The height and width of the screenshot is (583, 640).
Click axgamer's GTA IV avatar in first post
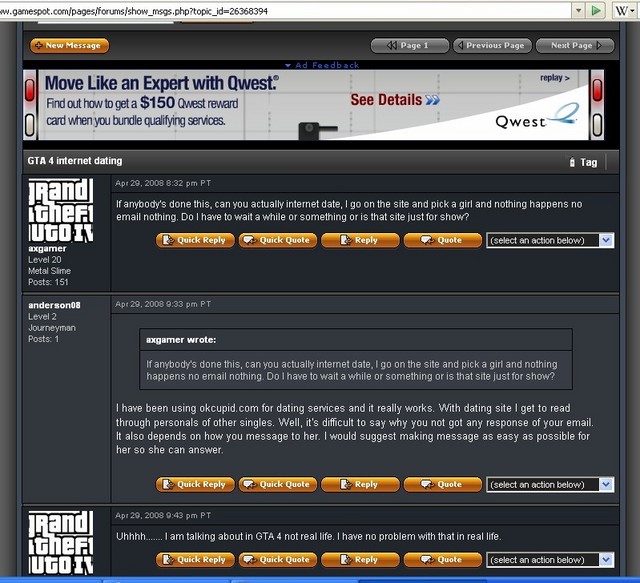tap(61, 210)
